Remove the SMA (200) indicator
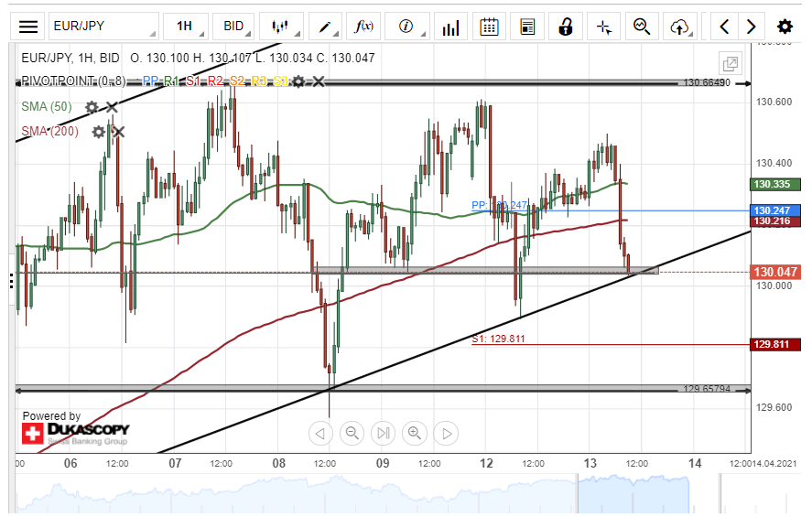This screenshot has height=517, width=812. [x=118, y=132]
